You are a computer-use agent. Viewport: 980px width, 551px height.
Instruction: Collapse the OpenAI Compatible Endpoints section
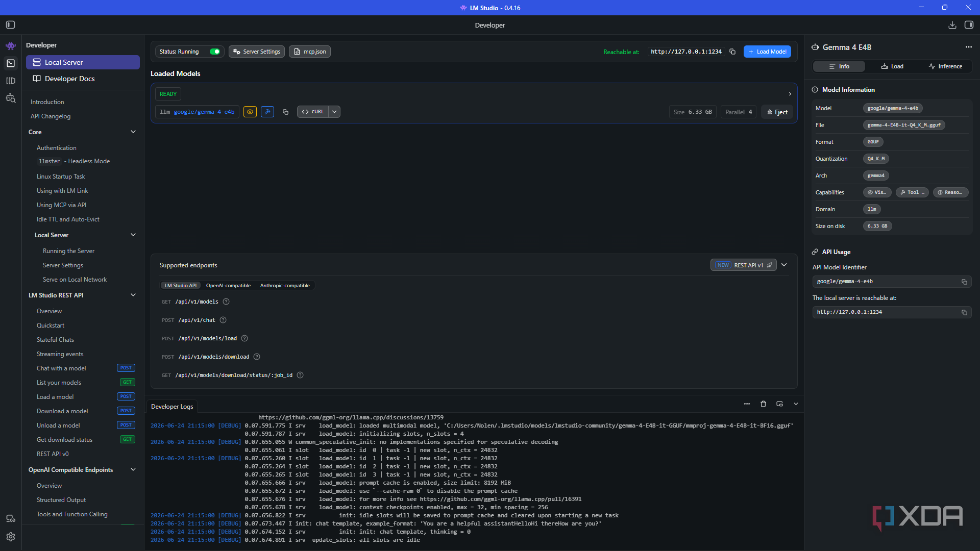(133, 469)
